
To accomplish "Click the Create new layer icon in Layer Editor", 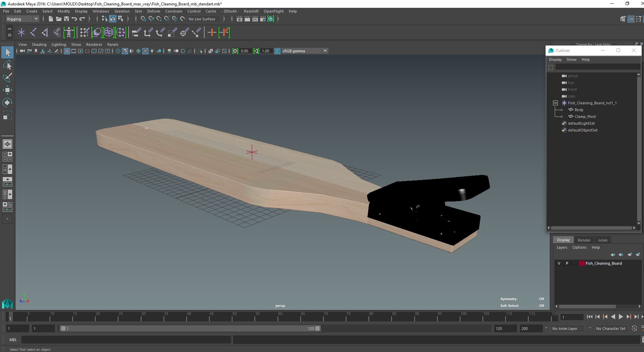I will pyautogui.click(x=630, y=254).
